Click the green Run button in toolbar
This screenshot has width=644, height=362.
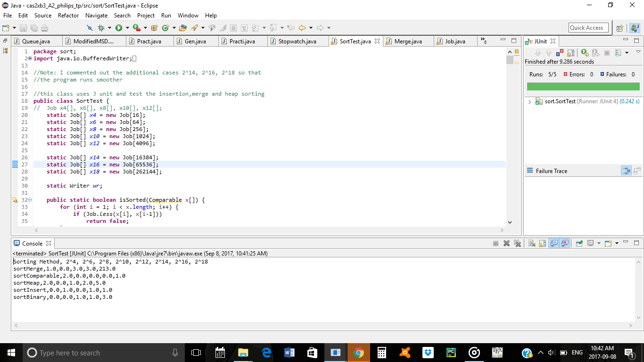[118, 28]
